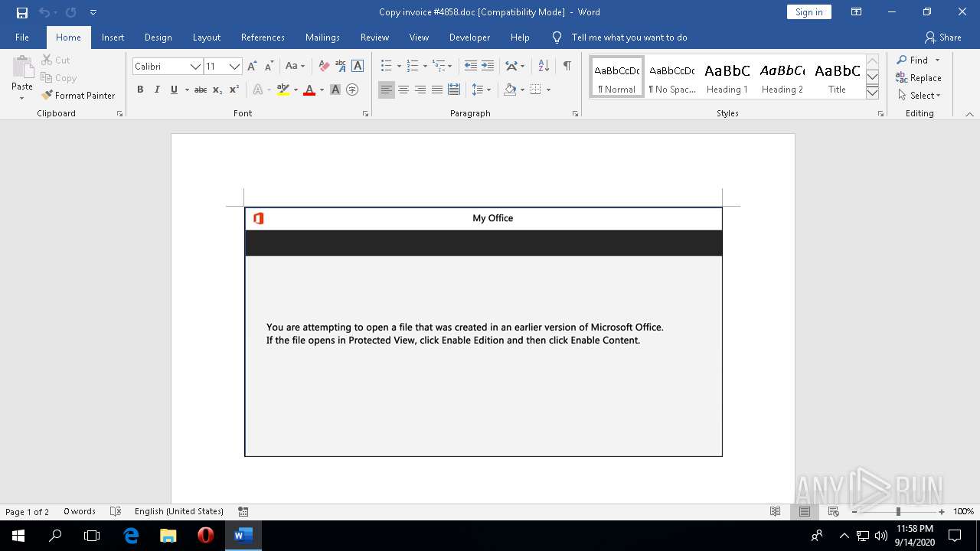This screenshot has height=551, width=980.
Task: Open the Paragraph dialog launcher
Action: point(575,113)
